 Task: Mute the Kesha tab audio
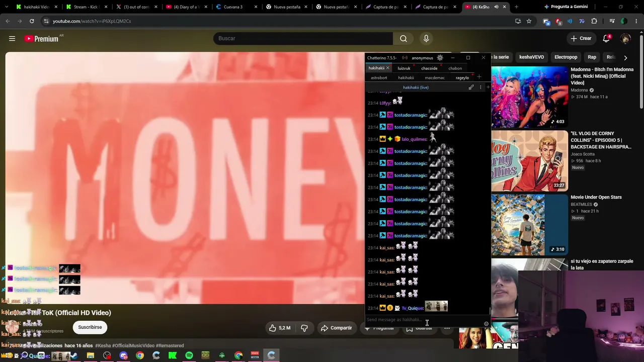[x=496, y=7]
